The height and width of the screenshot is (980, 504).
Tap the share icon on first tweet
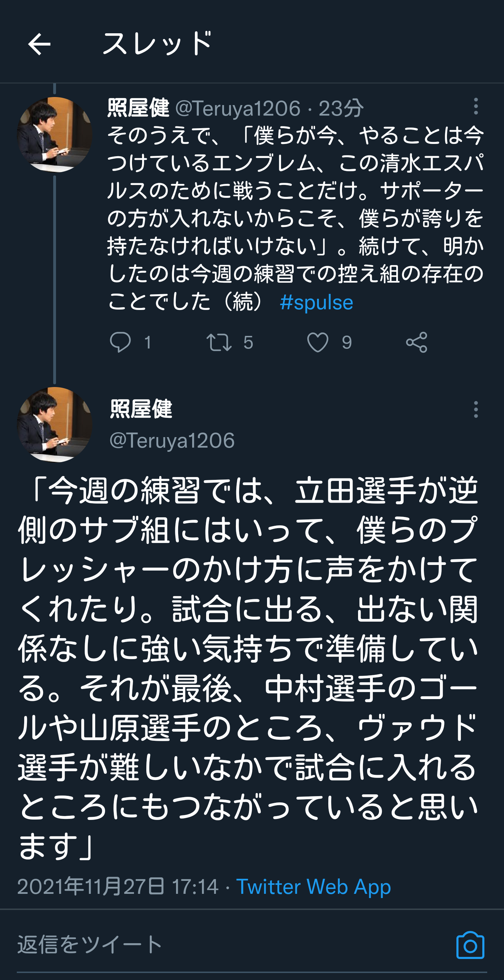click(416, 342)
